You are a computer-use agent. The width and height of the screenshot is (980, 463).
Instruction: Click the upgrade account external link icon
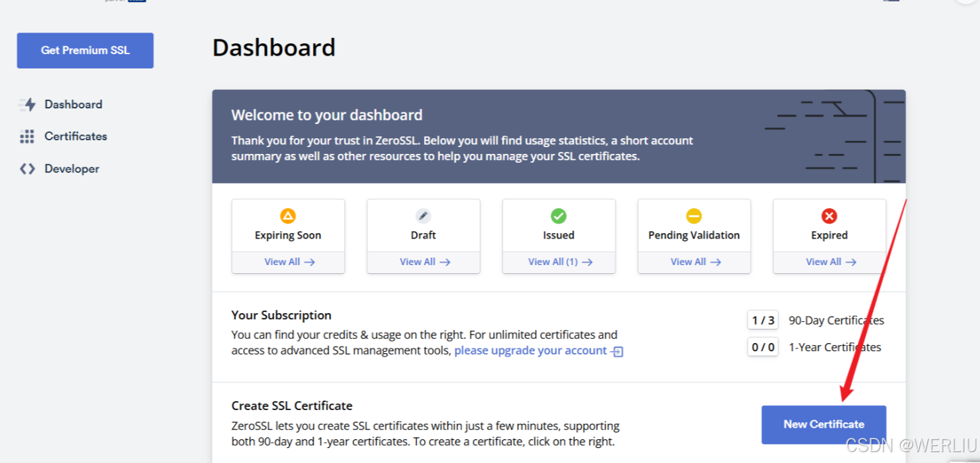pyautogui.click(x=617, y=351)
